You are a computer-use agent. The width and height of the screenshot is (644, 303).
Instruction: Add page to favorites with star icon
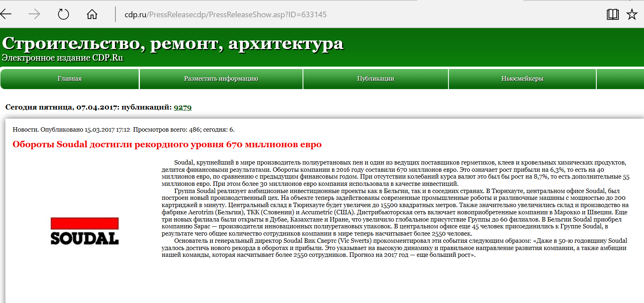[632, 14]
